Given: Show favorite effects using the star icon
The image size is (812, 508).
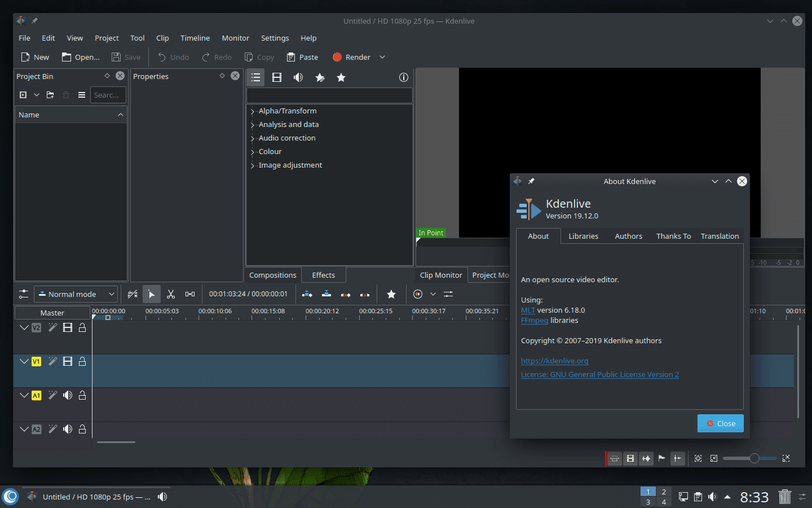Looking at the screenshot, I should pyautogui.click(x=341, y=77).
